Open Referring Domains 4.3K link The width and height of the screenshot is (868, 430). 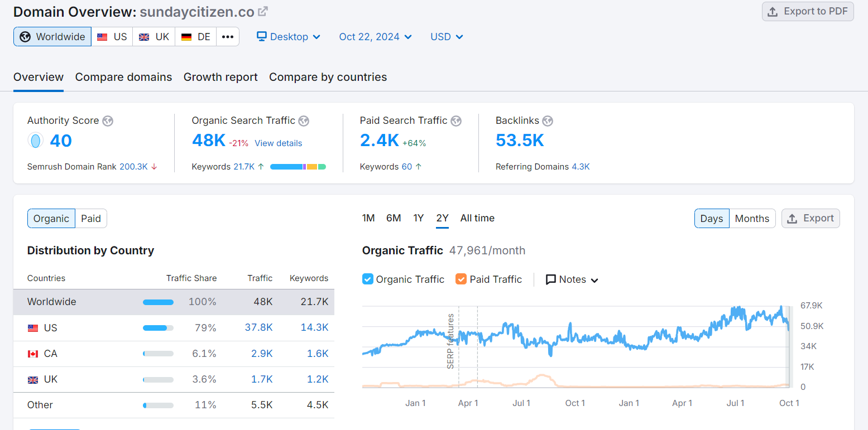click(x=581, y=167)
